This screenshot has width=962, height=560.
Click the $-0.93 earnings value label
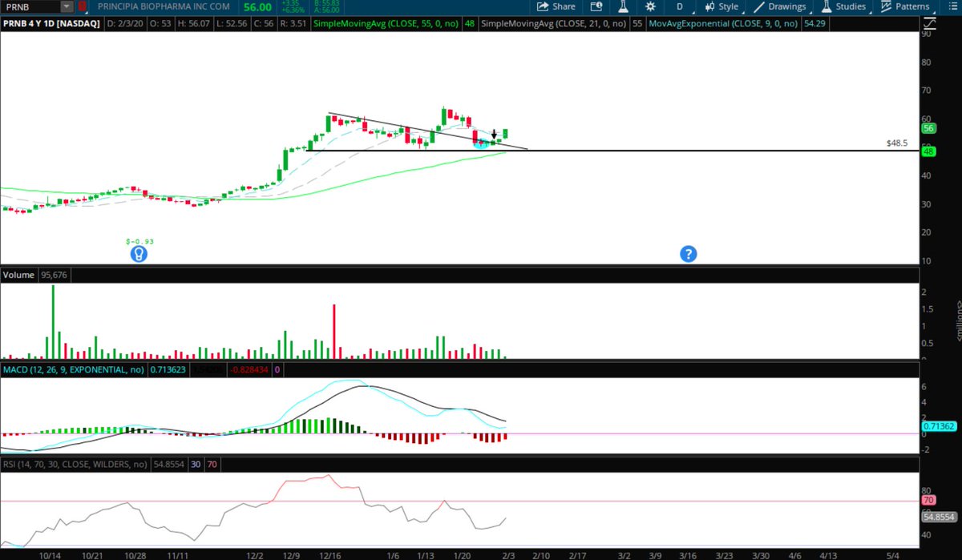pos(139,240)
